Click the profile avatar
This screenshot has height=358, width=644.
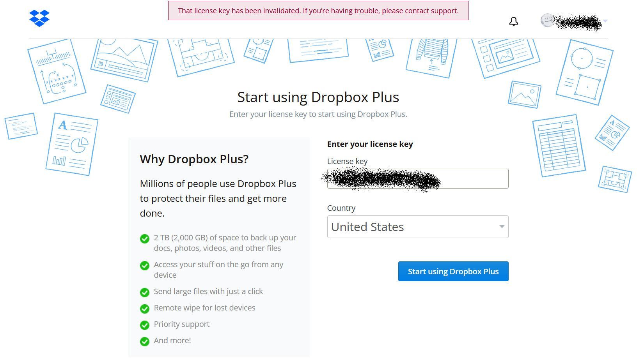point(548,20)
